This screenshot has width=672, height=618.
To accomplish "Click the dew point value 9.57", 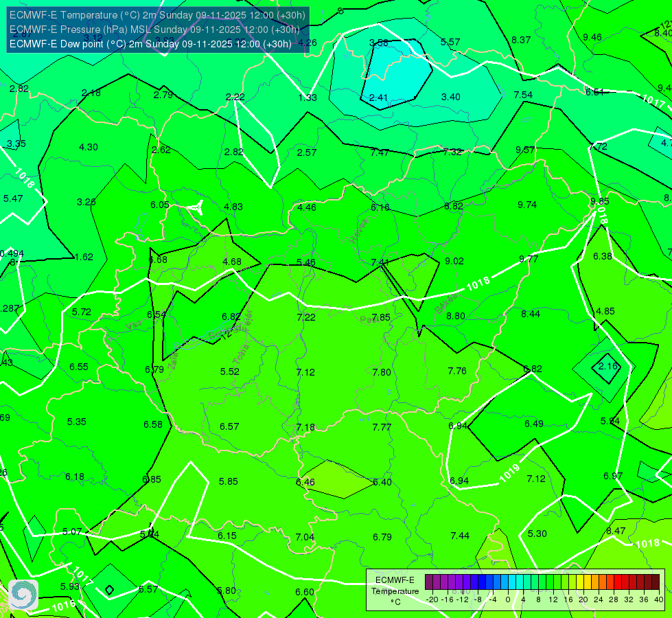I will (525, 150).
